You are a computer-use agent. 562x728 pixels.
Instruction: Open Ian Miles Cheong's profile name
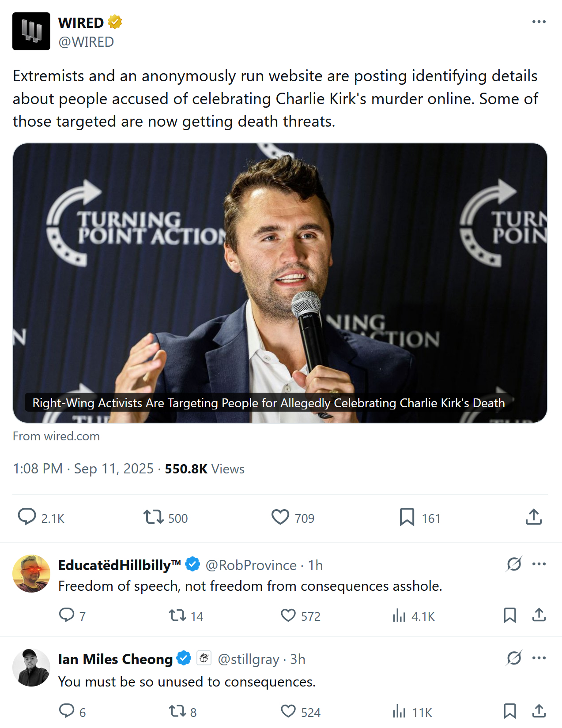[115, 659]
